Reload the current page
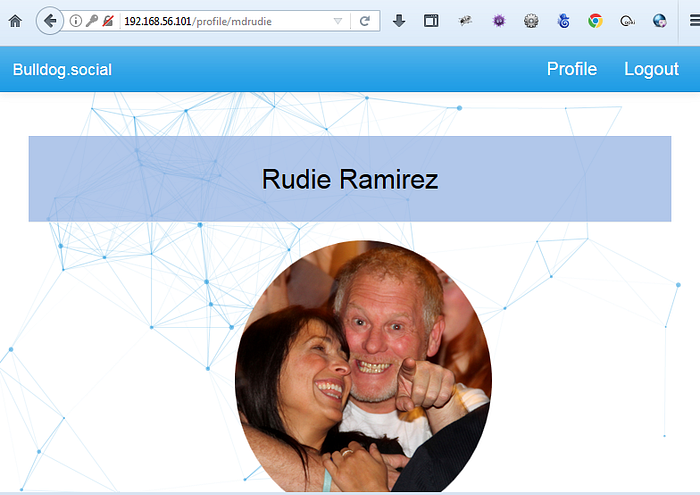The height and width of the screenshot is (495, 700). [365, 21]
